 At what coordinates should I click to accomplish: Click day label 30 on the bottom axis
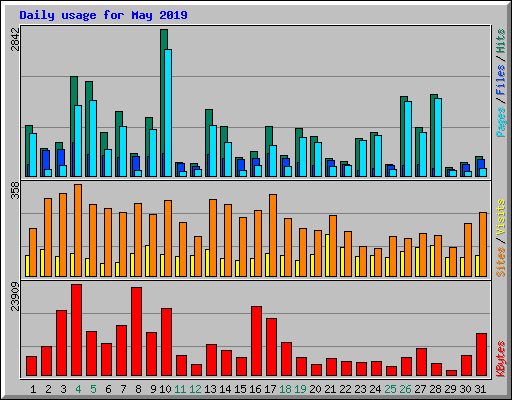(x=465, y=389)
